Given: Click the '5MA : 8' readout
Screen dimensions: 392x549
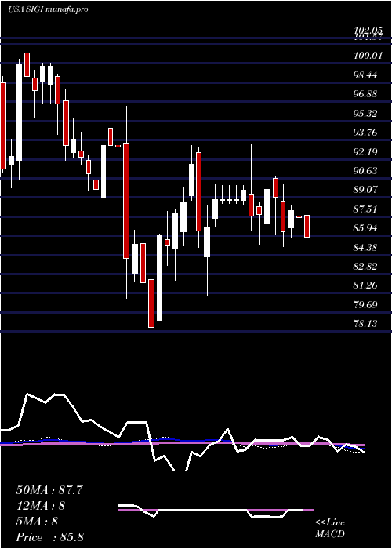Looking at the screenshot, I should pyautogui.click(x=37, y=522).
